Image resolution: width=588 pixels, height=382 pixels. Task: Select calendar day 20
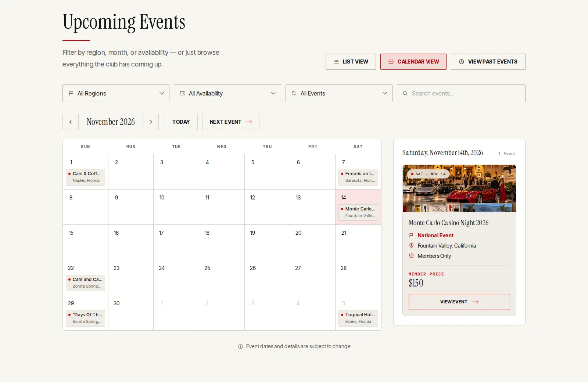coord(313,242)
